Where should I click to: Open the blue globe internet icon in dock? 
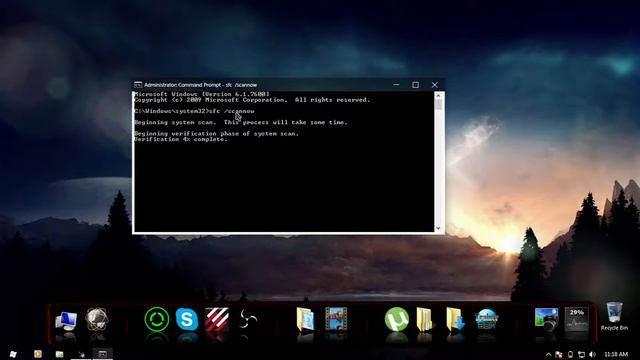pos(486,319)
